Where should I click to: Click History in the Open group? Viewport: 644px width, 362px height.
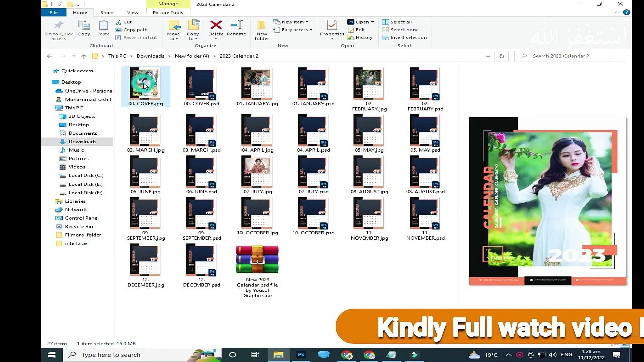(x=360, y=37)
